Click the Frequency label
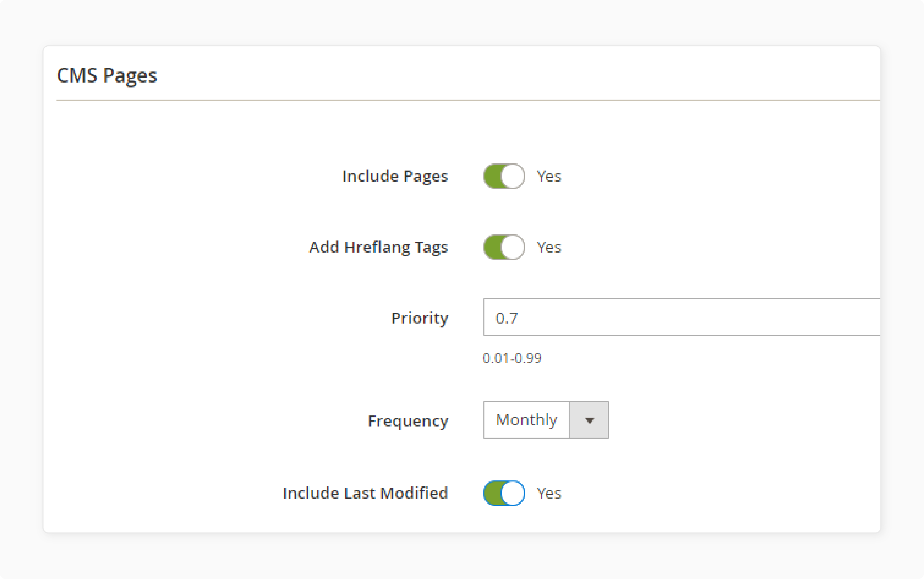Screen dimensions: 924x579 click(x=408, y=421)
